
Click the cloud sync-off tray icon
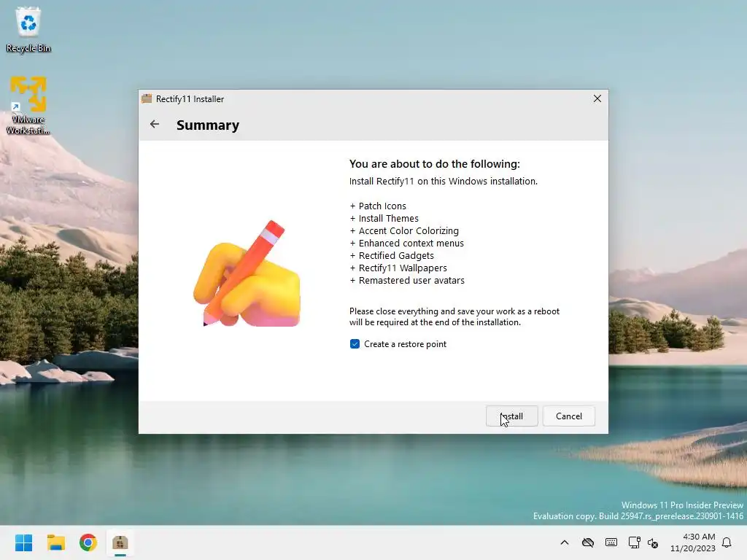pyautogui.click(x=588, y=542)
